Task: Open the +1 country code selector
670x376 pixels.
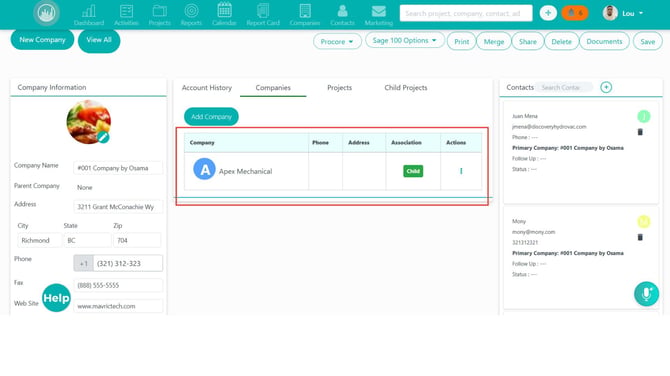Action: click(x=83, y=263)
